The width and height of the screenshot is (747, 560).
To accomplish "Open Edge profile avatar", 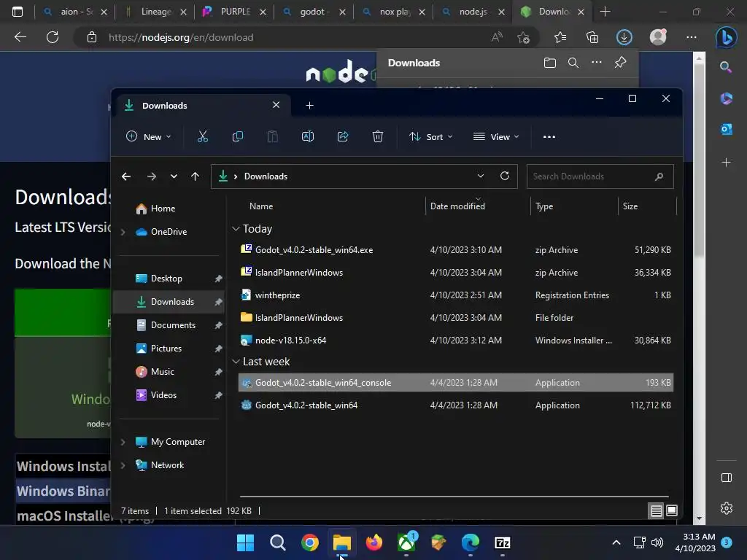I will coord(658,37).
